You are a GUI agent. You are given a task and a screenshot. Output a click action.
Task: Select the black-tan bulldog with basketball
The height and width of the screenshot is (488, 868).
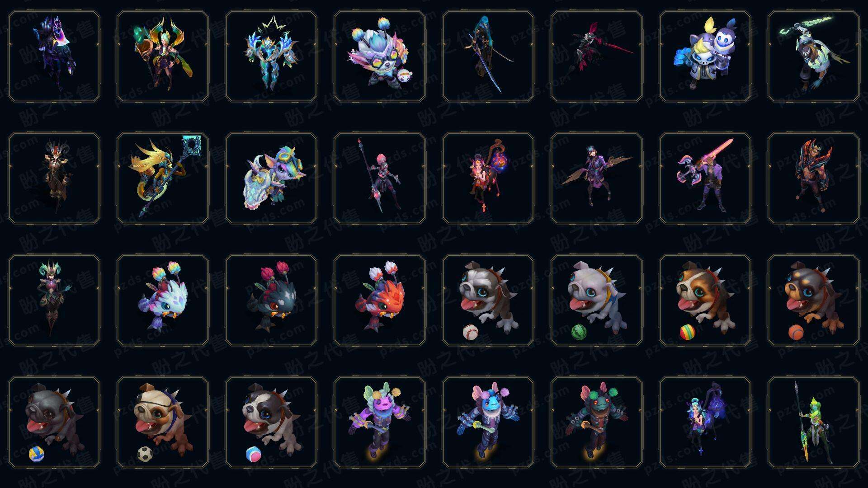pos(814,300)
